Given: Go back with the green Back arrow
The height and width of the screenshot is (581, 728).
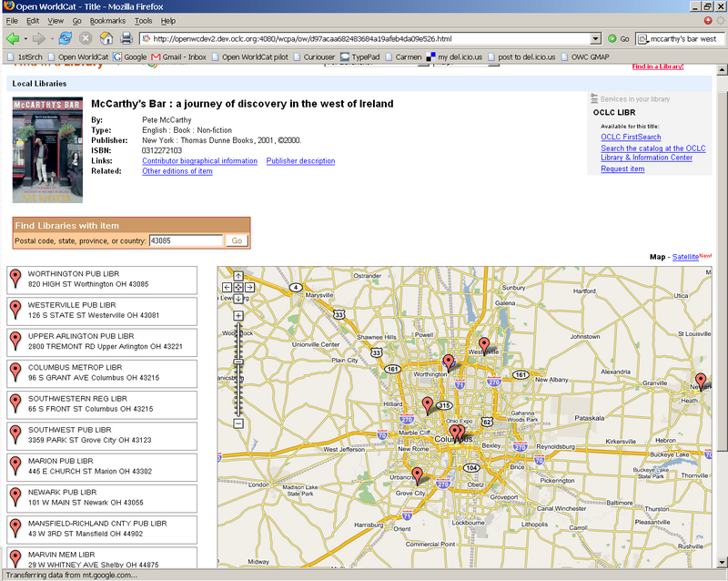Looking at the screenshot, I should pyautogui.click(x=13, y=38).
